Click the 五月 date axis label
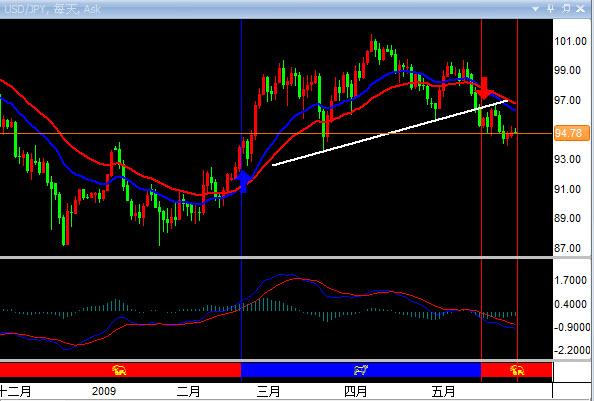The width and height of the screenshot is (594, 401). click(443, 391)
